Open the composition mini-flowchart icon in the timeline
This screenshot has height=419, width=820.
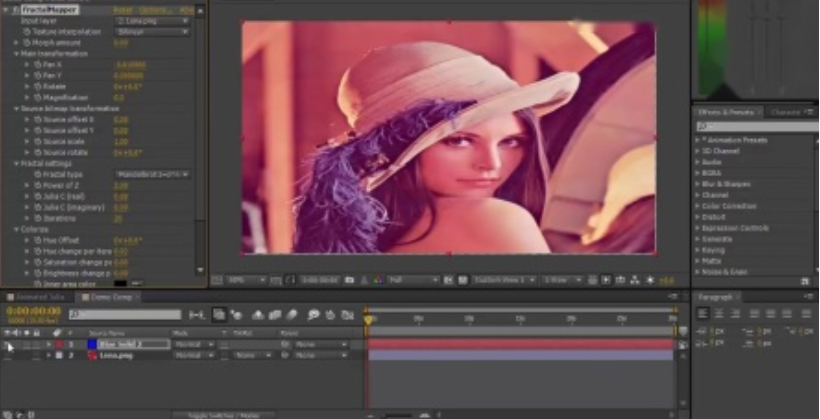(197, 314)
